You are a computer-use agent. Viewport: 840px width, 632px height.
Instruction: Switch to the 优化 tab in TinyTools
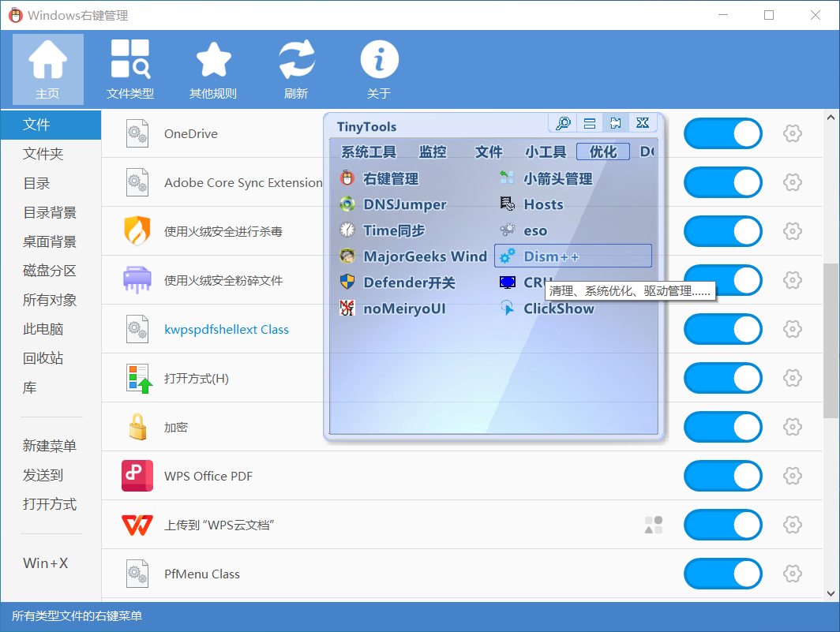602,151
